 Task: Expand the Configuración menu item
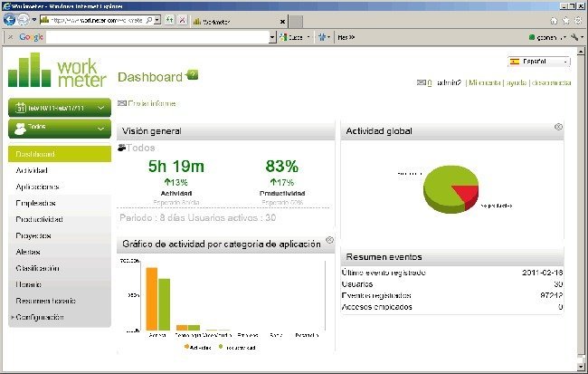tap(39, 318)
